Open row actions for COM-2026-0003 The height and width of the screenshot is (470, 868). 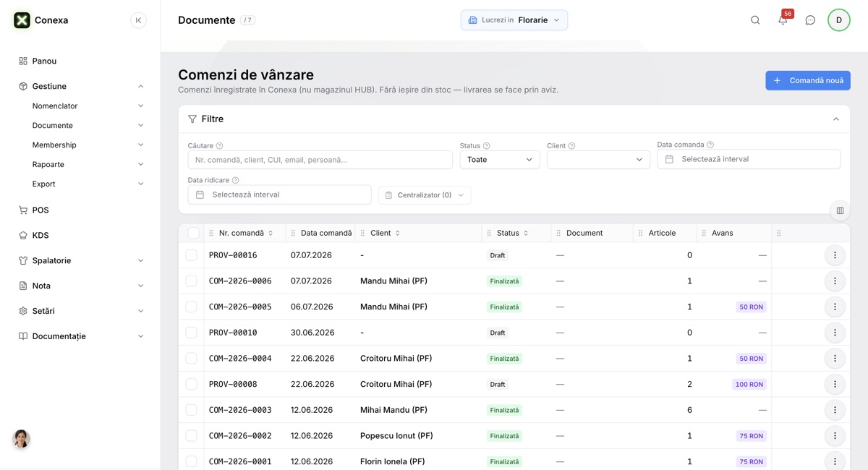(835, 410)
